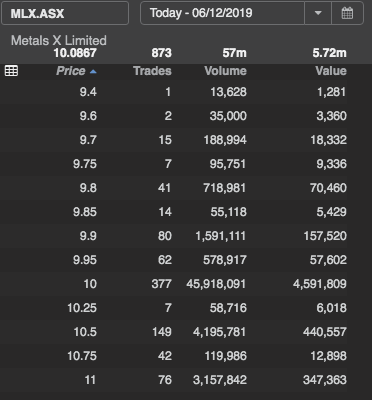Sort by the Value column header
The height and width of the screenshot is (400, 372).
(x=331, y=71)
